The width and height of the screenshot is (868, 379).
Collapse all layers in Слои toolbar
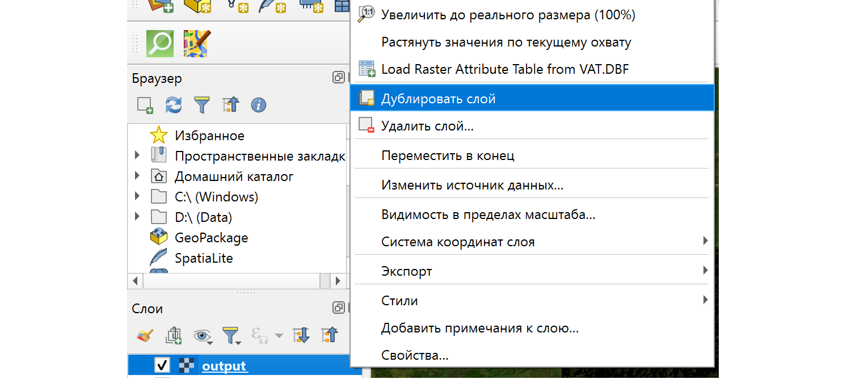click(330, 336)
